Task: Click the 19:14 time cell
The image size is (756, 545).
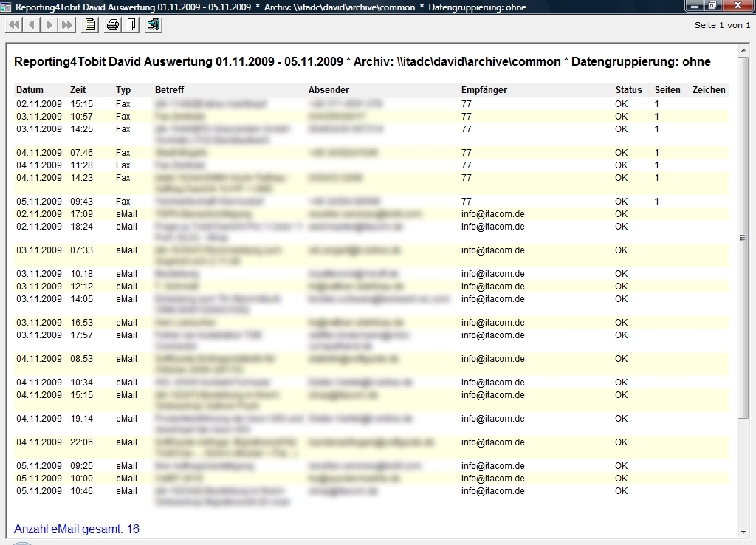Action: [81, 418]
